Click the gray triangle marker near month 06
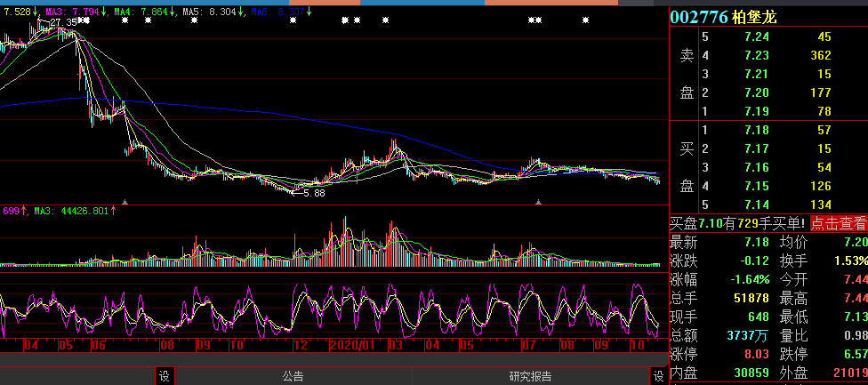Viewport: 868px width, 385px height. [125, 203]
